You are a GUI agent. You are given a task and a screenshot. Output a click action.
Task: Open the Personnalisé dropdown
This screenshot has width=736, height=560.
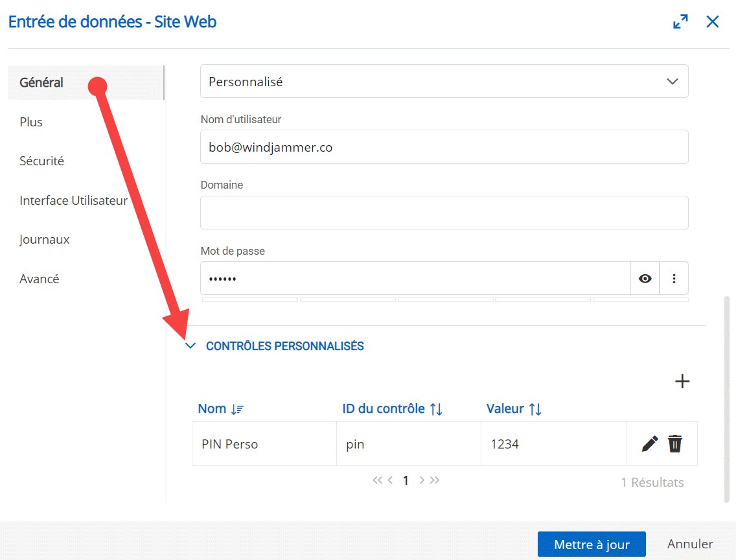[x=444, y=82]
